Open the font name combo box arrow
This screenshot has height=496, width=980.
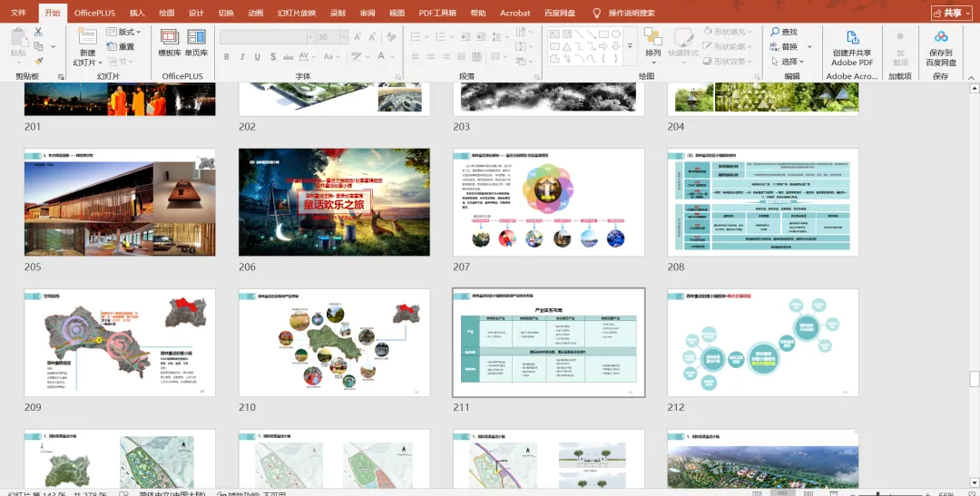click(310, 37)
